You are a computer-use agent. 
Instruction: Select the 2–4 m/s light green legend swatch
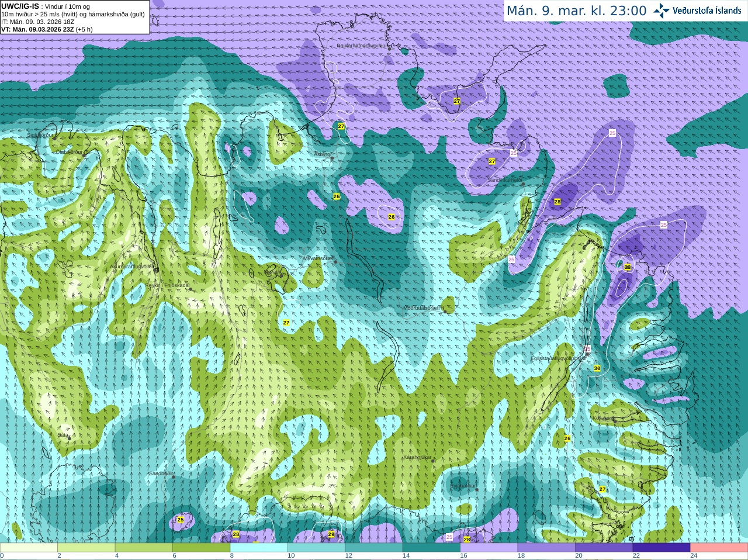[x=86, y=548]
